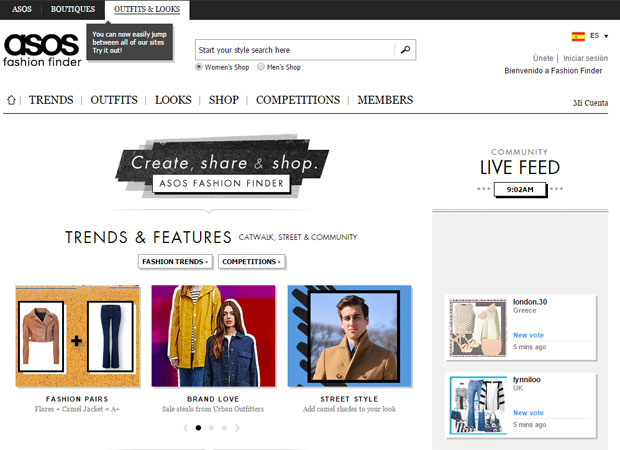620x450 pixels.
Task: Open the Looks menu
Action: click(x=173, y=100)
